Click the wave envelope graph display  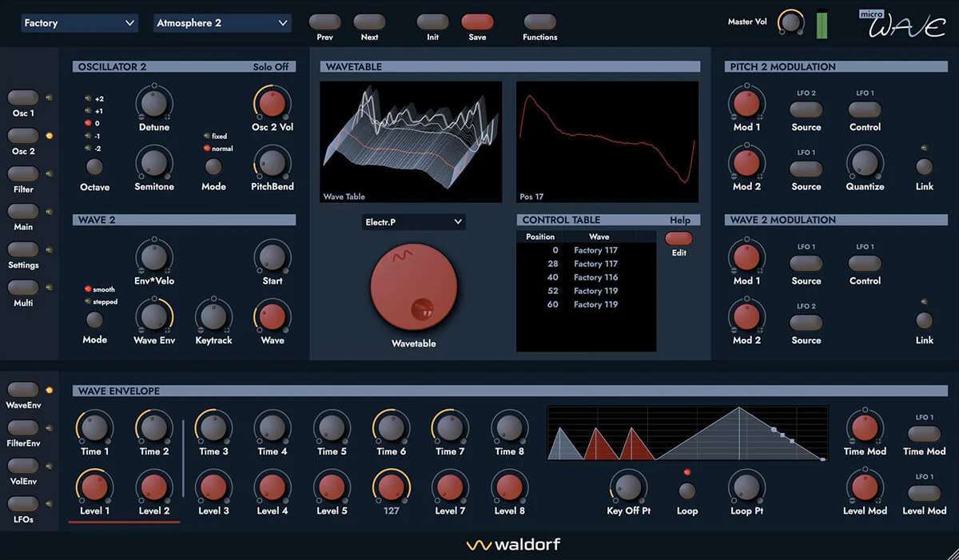pos(687,434)
